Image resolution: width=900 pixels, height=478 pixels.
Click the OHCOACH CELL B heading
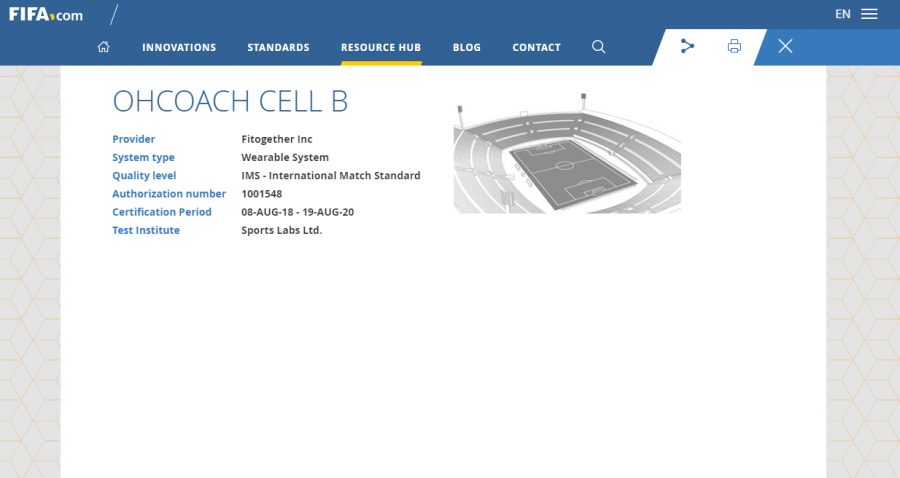tap(230, 101)
